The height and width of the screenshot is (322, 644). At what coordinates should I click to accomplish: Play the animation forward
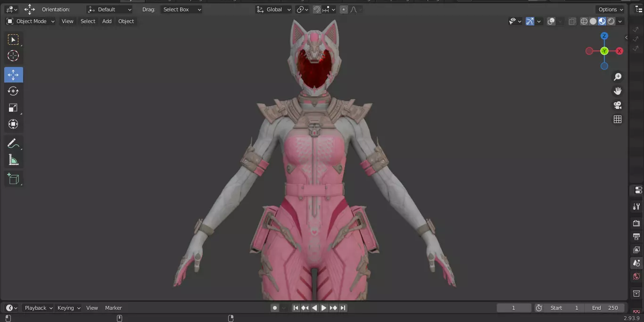(x=324, y=308)
